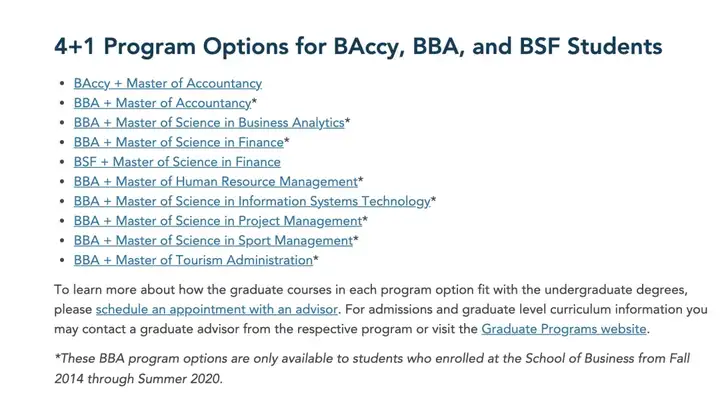Open BBA + Master of Science in Finance link
Screen dimensions: 720x393
point(179,143)
